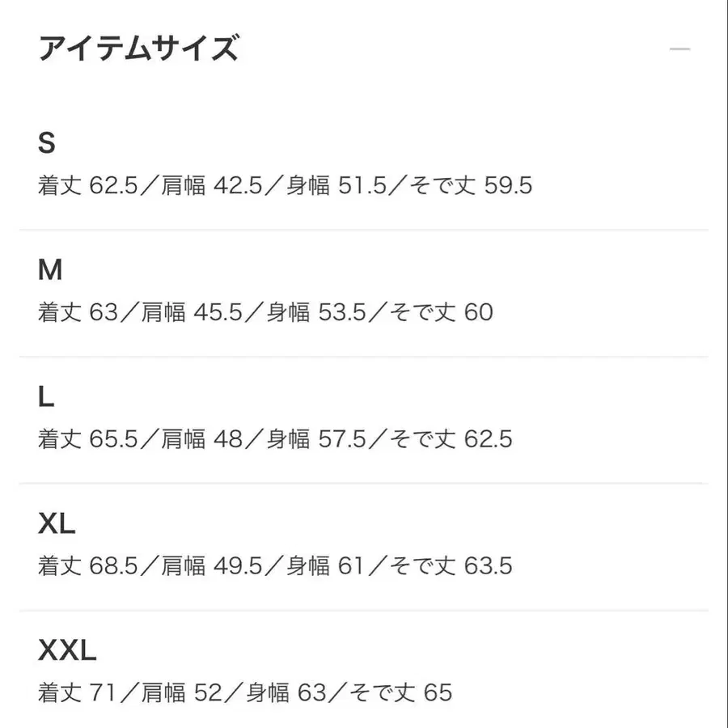The width and height of the screenshot is (728, 728).
Task: Collapse the アイテムサイズ section via minus icon
Action: coord(679,49)
